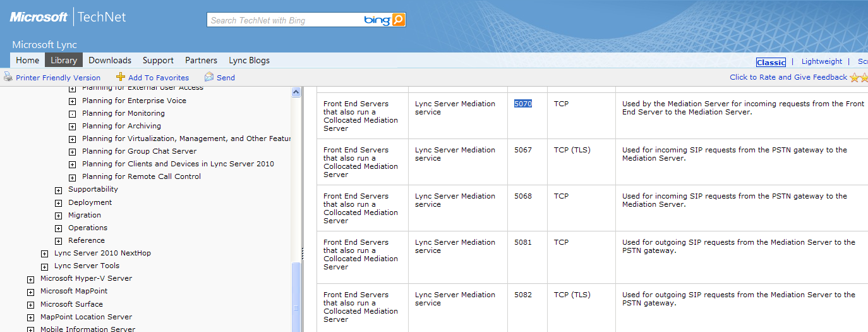
Task: Click Front End Servers text in 5081 row
Action: pos(361,254)
